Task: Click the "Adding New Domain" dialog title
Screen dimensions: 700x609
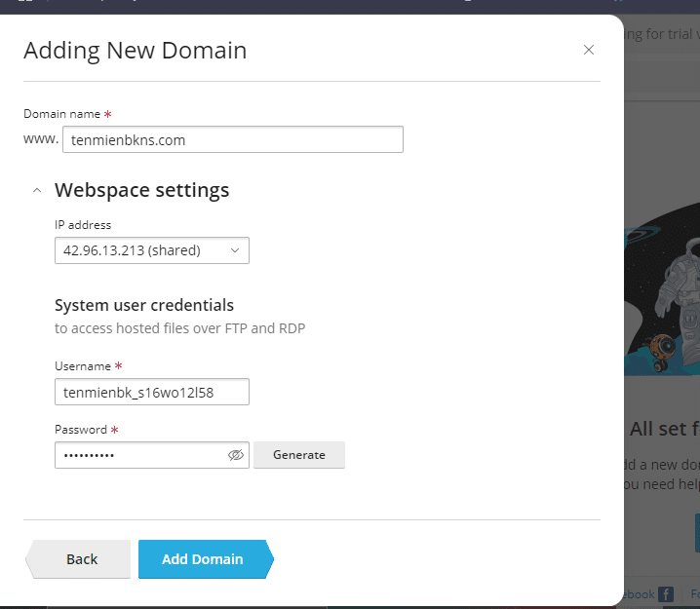Action: coord(135,51)
